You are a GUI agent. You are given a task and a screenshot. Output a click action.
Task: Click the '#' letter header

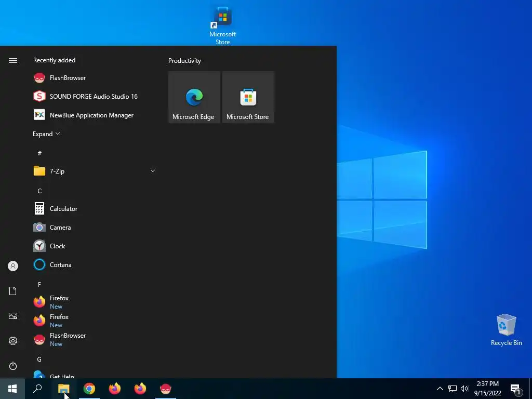point(39,153)
